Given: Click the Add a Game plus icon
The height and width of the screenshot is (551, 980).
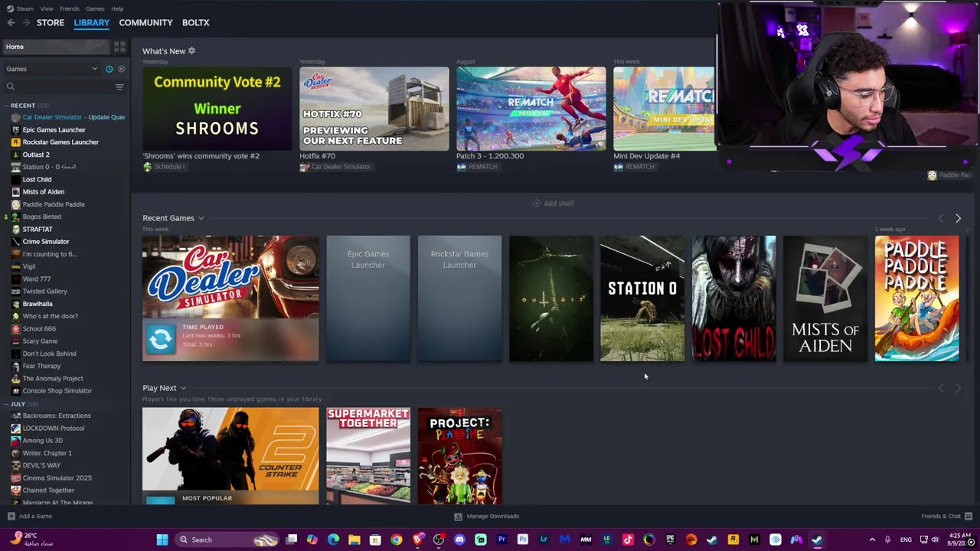Looking at the screenshot, I should click(11, 517).
